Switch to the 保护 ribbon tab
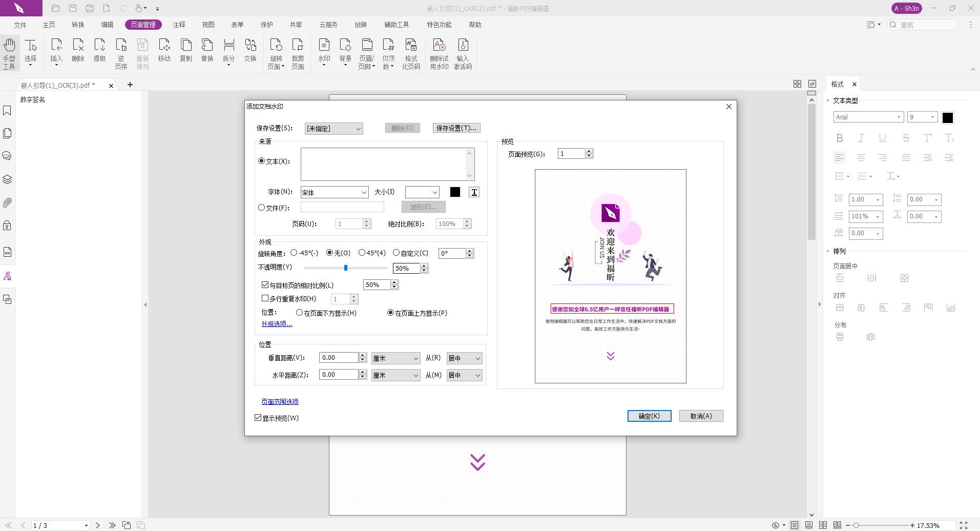This screenshot has width=980, height=531. point(266,25)
